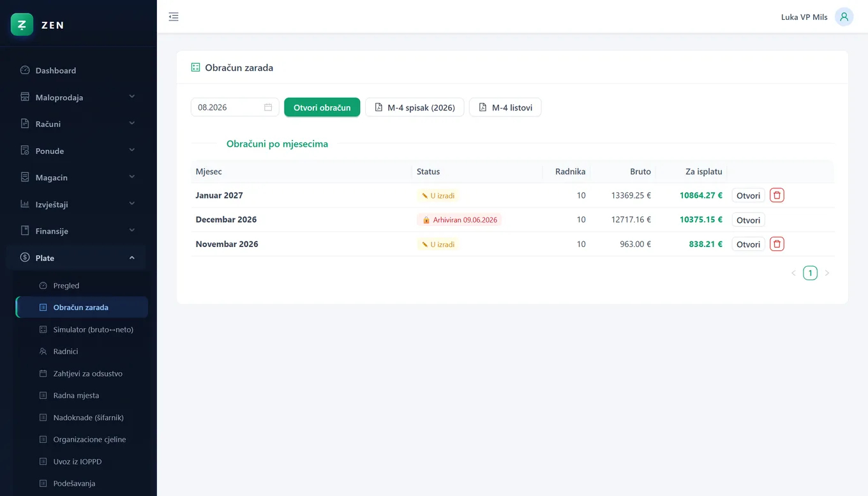Click the Arhiviran 09.06.2026 status badge

coord(460,220)
